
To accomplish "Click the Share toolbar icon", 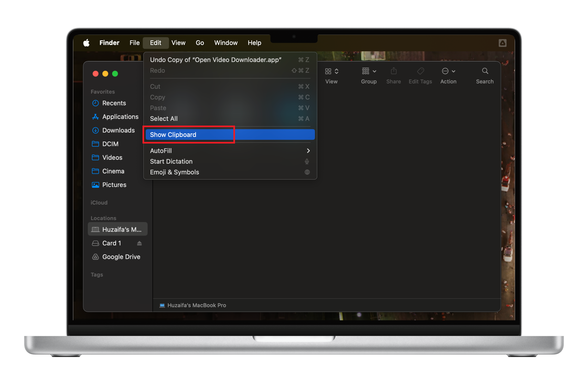I will 393,71.
